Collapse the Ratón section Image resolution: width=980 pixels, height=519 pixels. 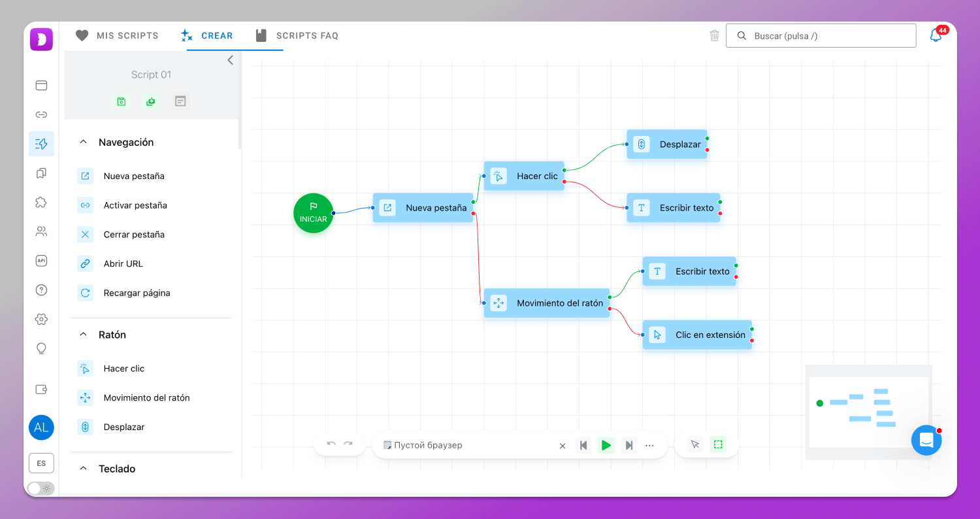tap(83, 334)
